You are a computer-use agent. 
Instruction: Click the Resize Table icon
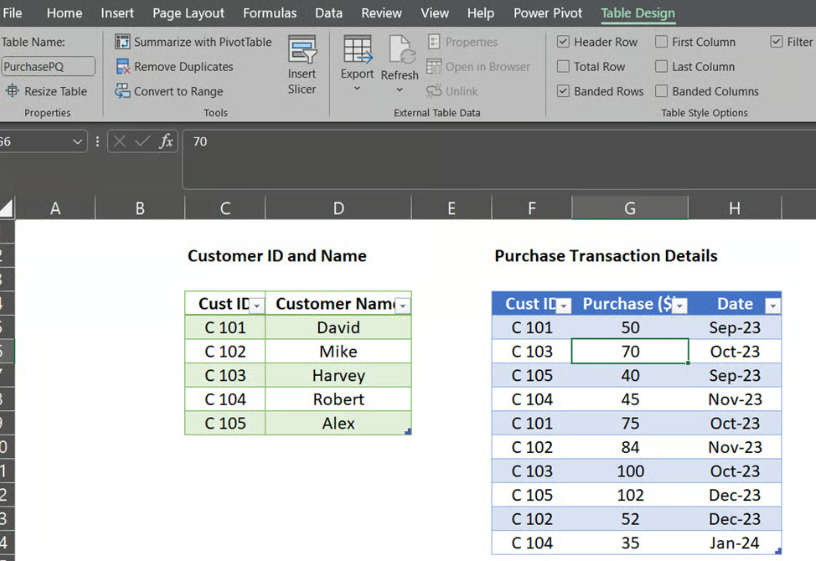(13, 91)
